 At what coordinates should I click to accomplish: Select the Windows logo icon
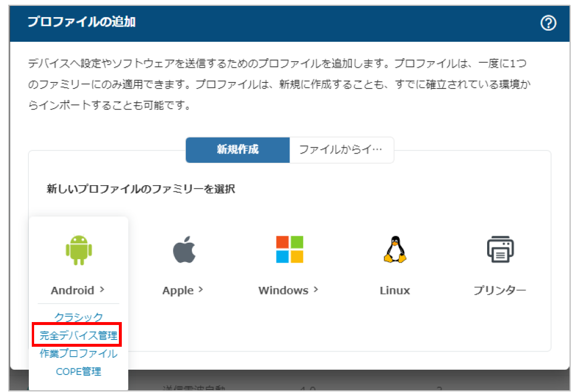click(289, 250)
